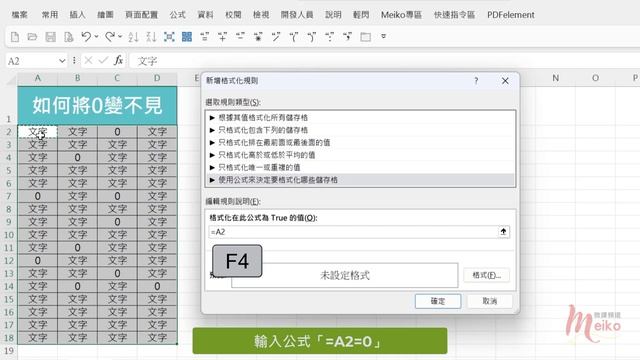Image resolution: width=640 pixels, height=360 pixels.
Task: Open Redo history dropdown arrow
Action: (120, 37)
